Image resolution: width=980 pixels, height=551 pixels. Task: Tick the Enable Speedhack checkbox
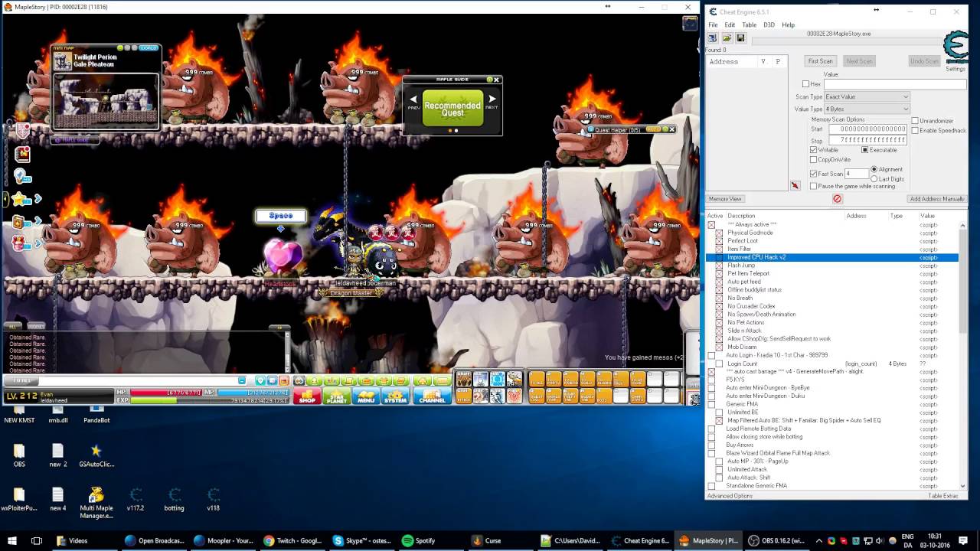(x=915, y=131)
